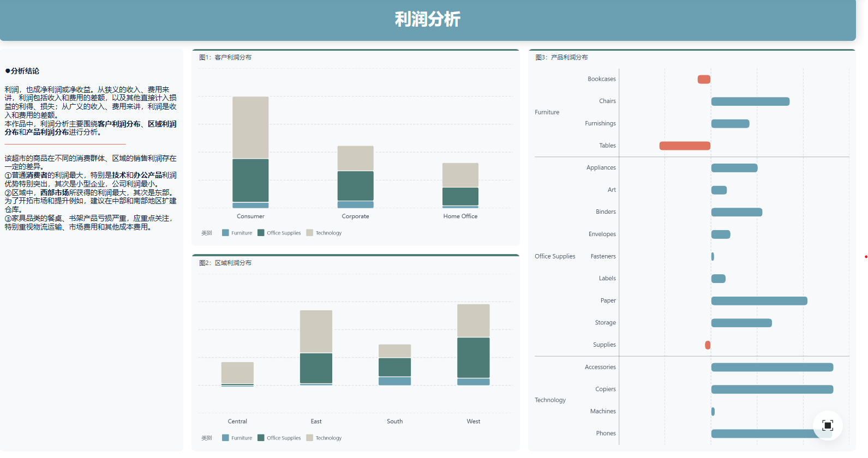Select Corporate Technology bar segment

point(355,158)
